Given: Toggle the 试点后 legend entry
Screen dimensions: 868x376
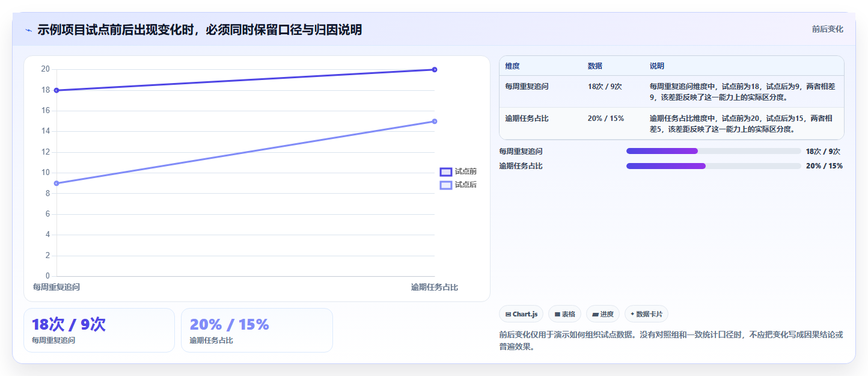Looking at the screenshot, I should coord(458,185).
